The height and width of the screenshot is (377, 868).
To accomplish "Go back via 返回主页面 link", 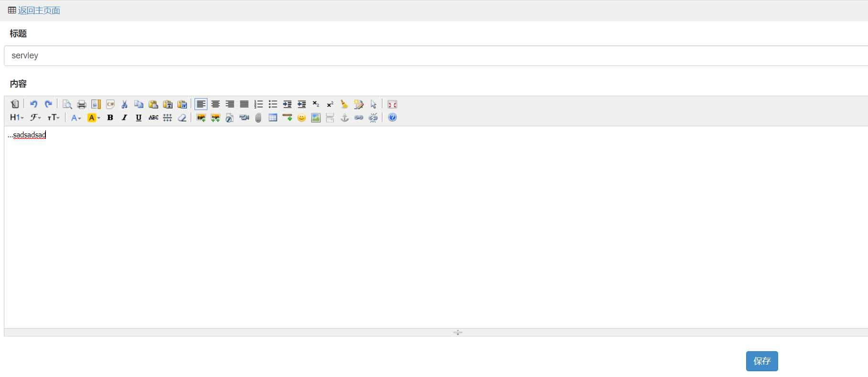I will pyautogui.click(x=39, y=11).
